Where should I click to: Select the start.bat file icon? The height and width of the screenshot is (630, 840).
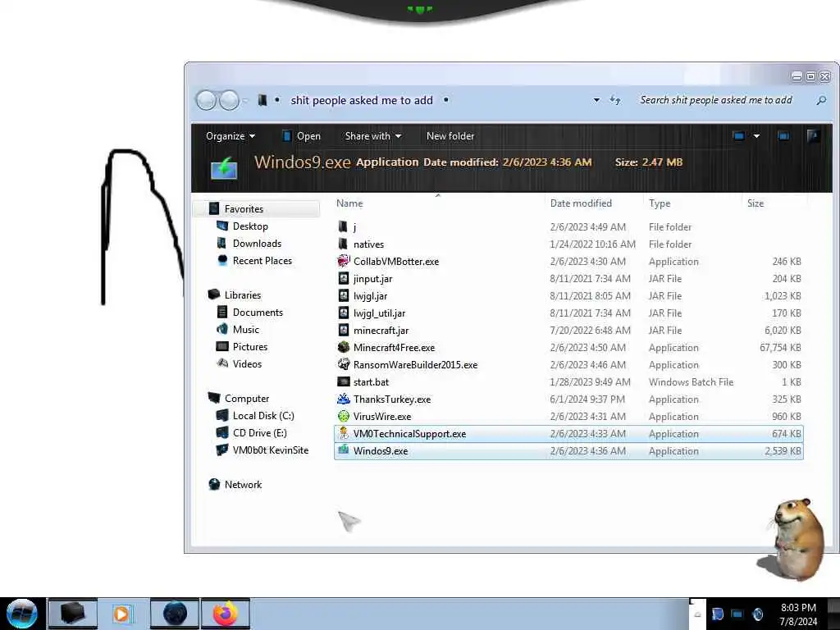click(344, 381)
